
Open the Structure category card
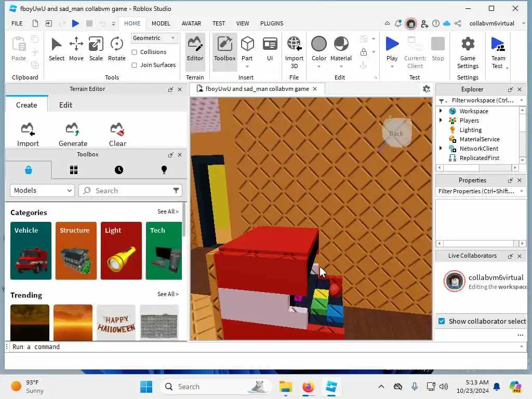pos(76,251)
